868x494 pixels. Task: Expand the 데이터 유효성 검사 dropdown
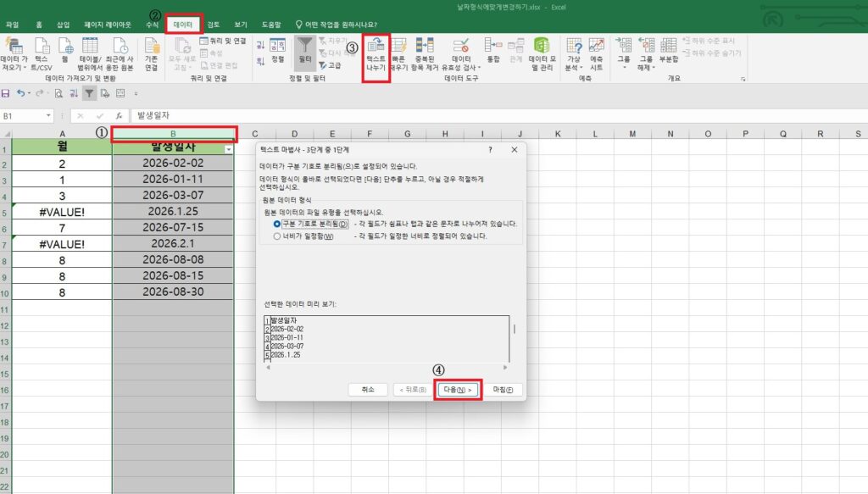click(480, 68)
